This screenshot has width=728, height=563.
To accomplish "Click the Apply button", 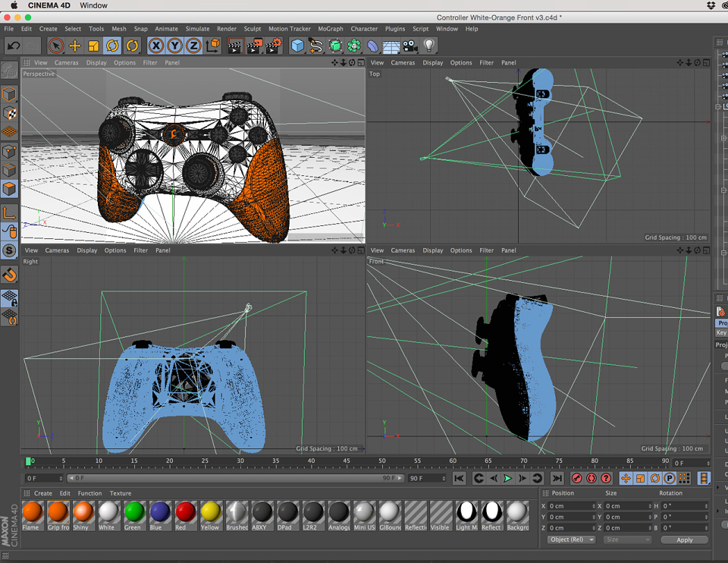I will [x=684, y=539].
